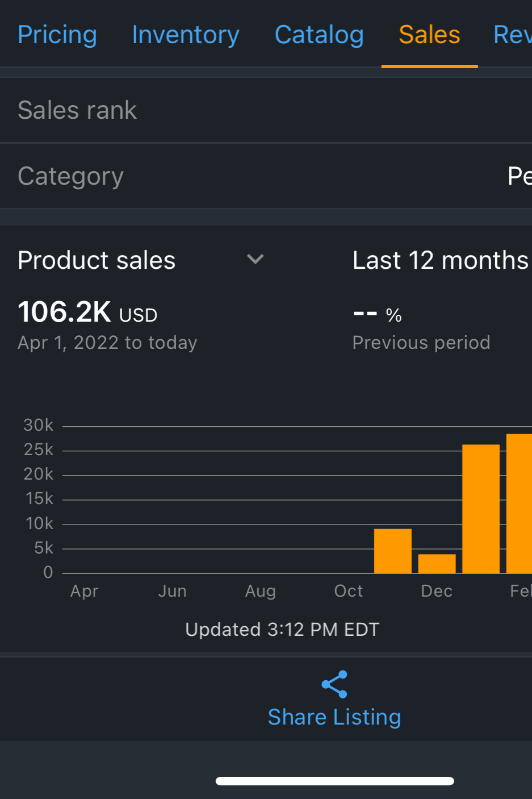Select the shortest December sales bar
Viewport: 532px width, 799px height.
[437, 564]
